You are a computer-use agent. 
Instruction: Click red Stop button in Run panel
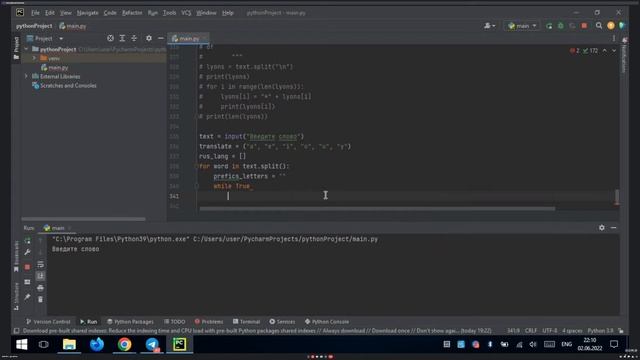click(x=27, y=267)
